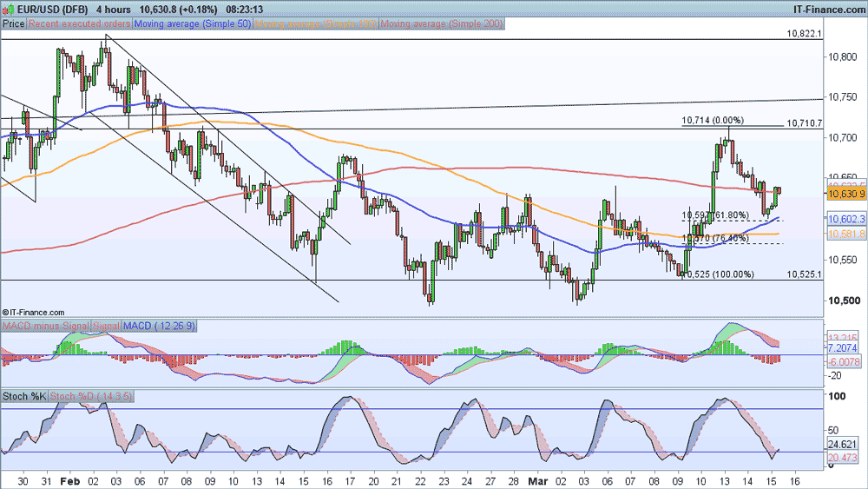Click the 30 date label on time axis
Viewport: 868px width, 489px height.
[x=23, y=481]
